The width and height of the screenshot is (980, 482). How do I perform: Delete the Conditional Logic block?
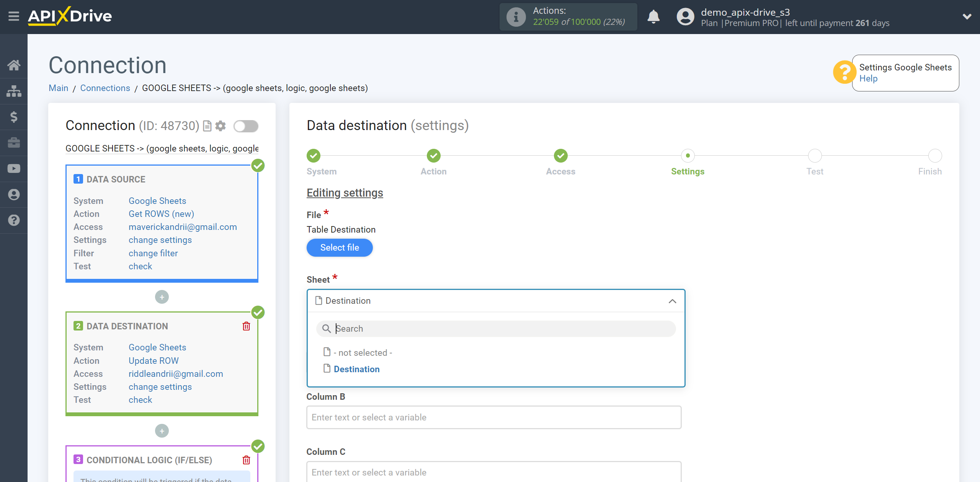point(246,460)
